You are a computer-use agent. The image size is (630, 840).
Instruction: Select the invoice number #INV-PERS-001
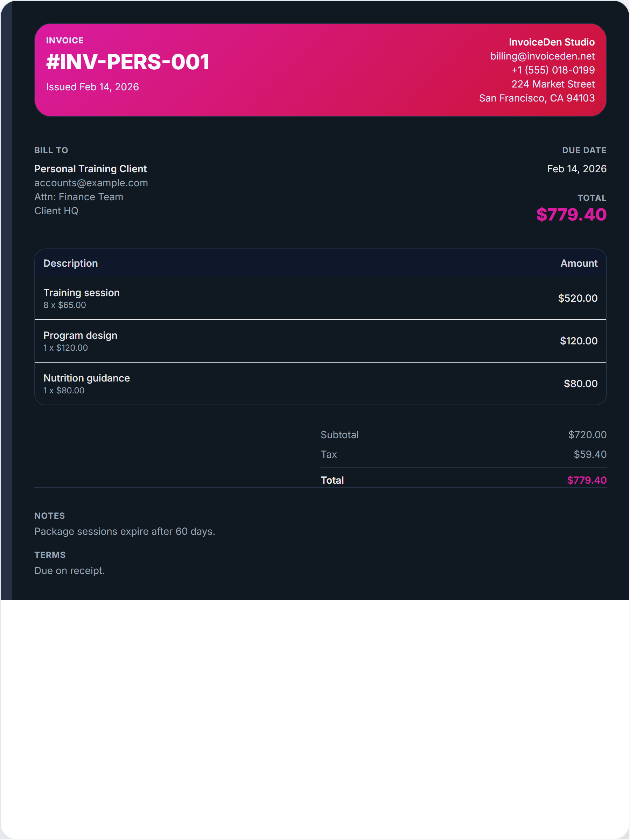coord(128,62)
